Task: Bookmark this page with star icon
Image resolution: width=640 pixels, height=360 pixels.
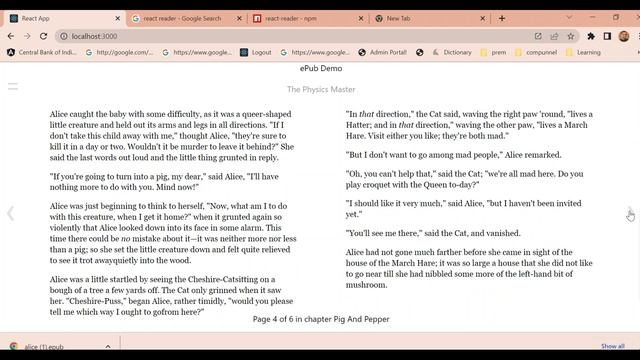Action: point(571,36)
